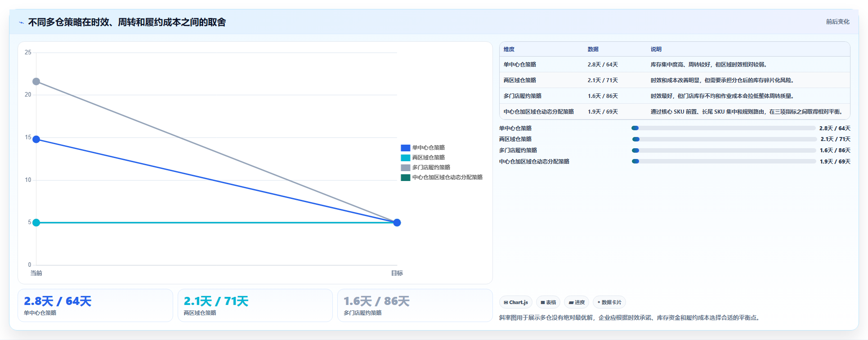
Task: Select 多门店履约策略 cell in the table
Action: click(x=522, y=96)
